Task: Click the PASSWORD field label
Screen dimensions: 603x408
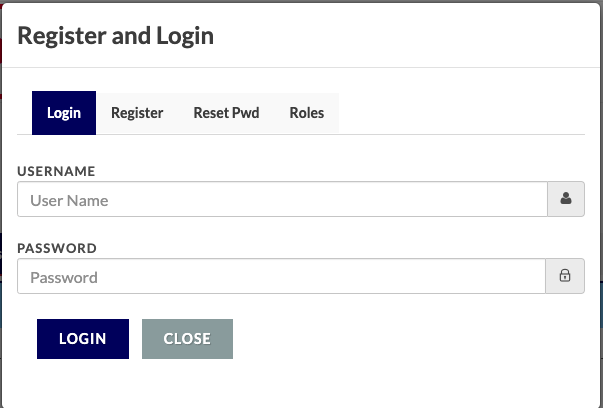Action: (x=57, y=248)
